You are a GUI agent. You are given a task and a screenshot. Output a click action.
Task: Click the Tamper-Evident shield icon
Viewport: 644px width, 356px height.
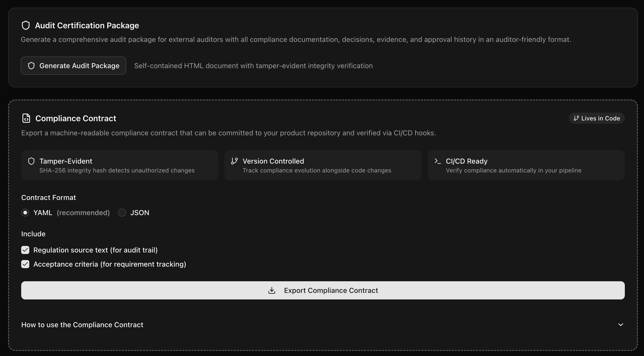coord(31,161)
